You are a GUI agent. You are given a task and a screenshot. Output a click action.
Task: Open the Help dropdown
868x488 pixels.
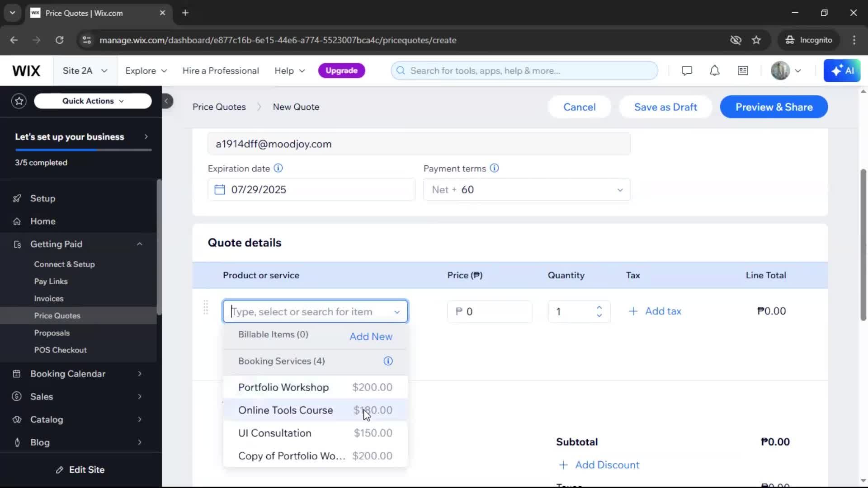coord(290,70)
